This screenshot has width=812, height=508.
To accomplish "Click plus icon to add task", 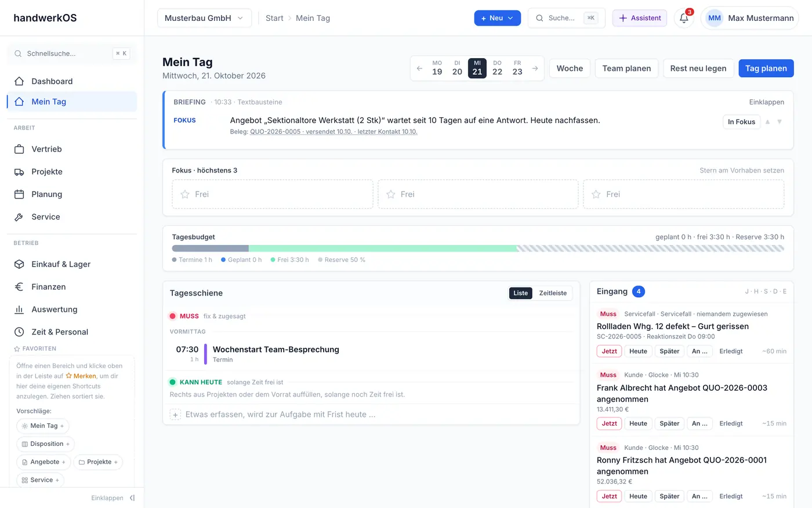I will pyautogui.click(x=175, y=415).
